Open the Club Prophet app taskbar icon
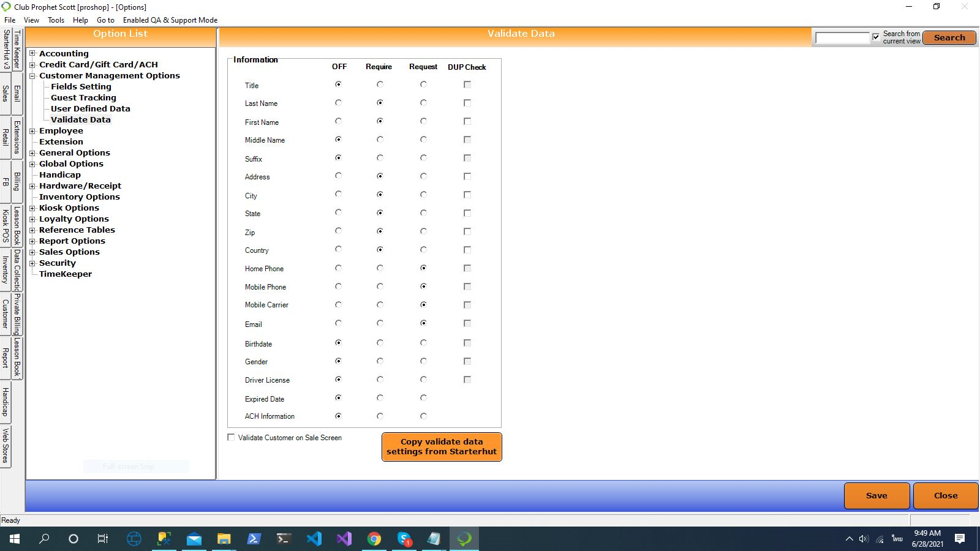 [x=464, y=539]
